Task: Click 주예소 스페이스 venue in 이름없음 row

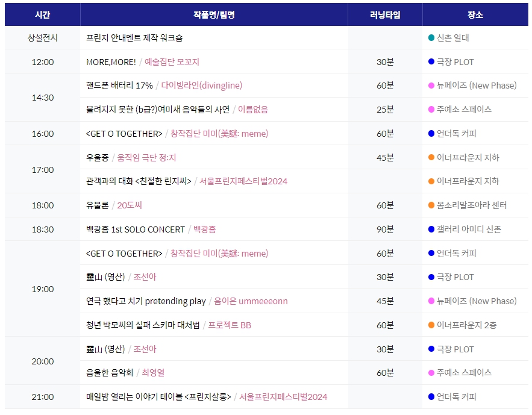Action: [x=464, y=109]
